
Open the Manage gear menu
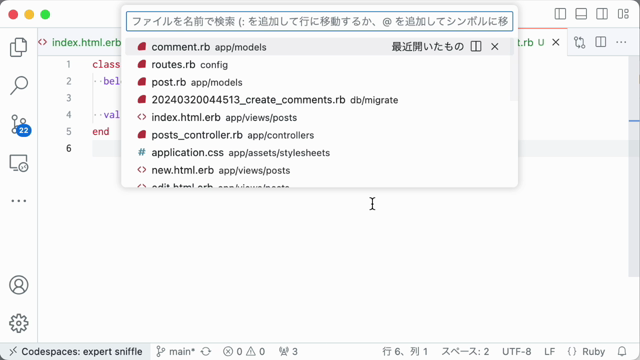[x=19, y=323]
